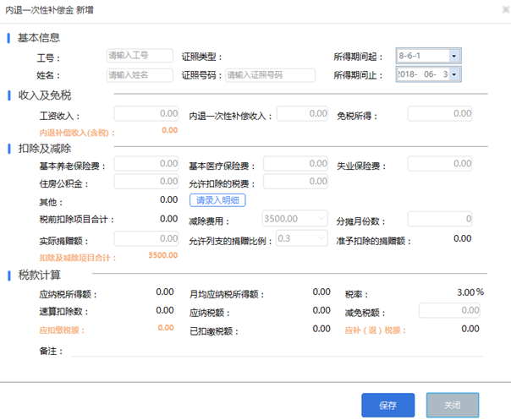Viewport: 511px width, 420px height.
Task: Click the 基本医疗保险费 amount field
Action: click(295, 164)
